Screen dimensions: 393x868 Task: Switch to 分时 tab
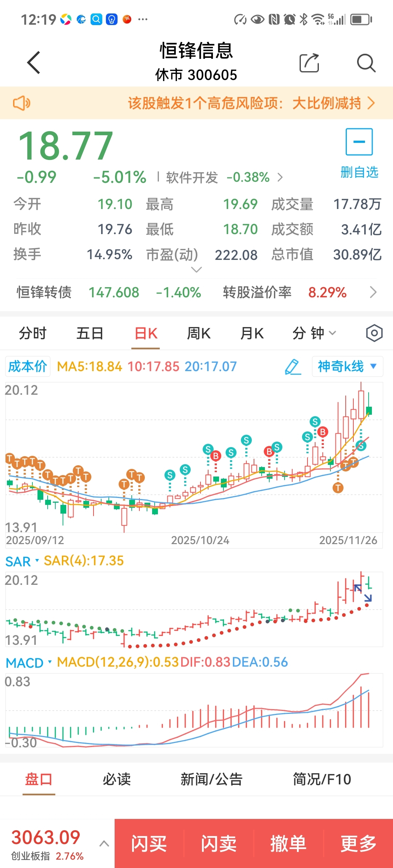(33, 333)
